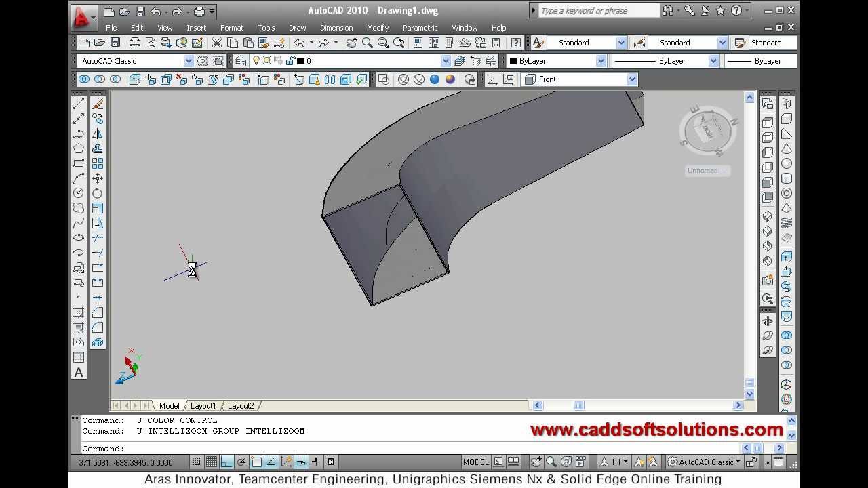Select the Erase modify tool
This screenshot has height=488, width=868.
[98, 104]
